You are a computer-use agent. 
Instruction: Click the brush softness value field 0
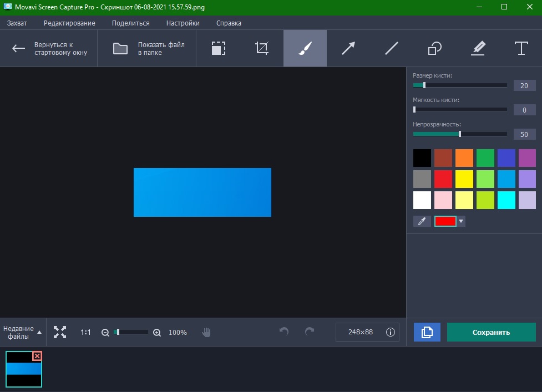pos(524,110)
